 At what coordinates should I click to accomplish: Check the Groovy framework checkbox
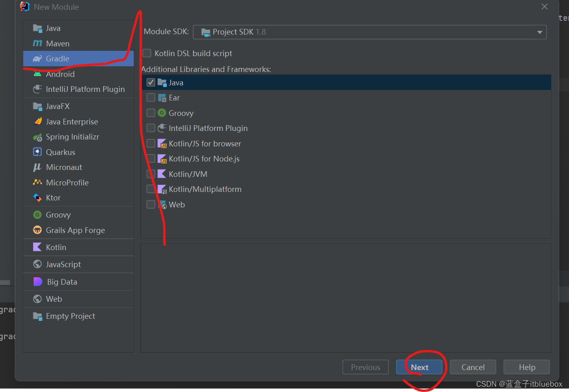click(x=151, y=113)
